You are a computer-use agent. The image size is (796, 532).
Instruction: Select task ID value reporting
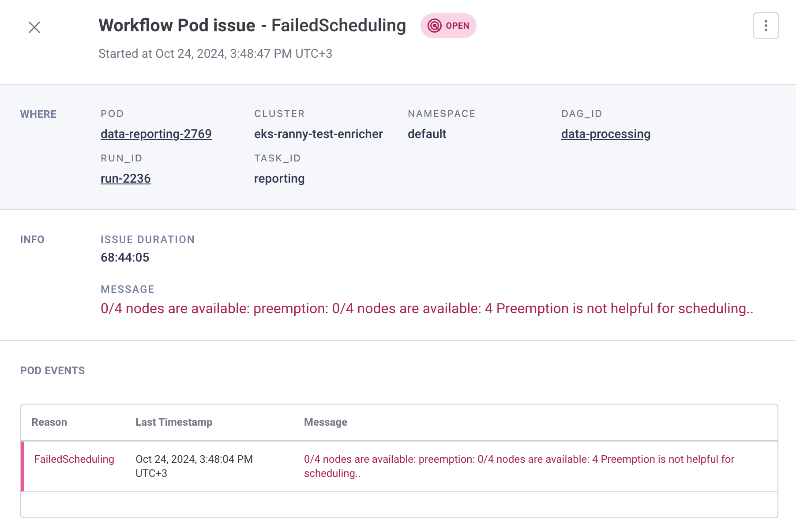tap(279, 178)
